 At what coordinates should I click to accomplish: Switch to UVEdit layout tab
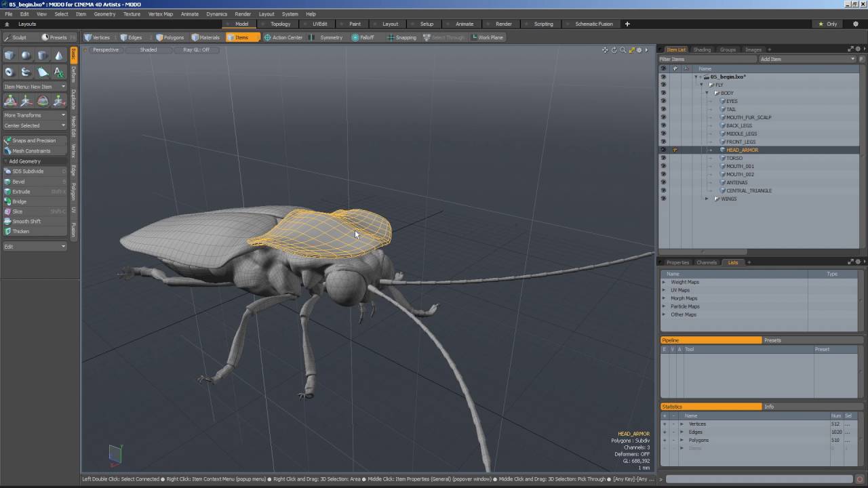tap(319, 24)
